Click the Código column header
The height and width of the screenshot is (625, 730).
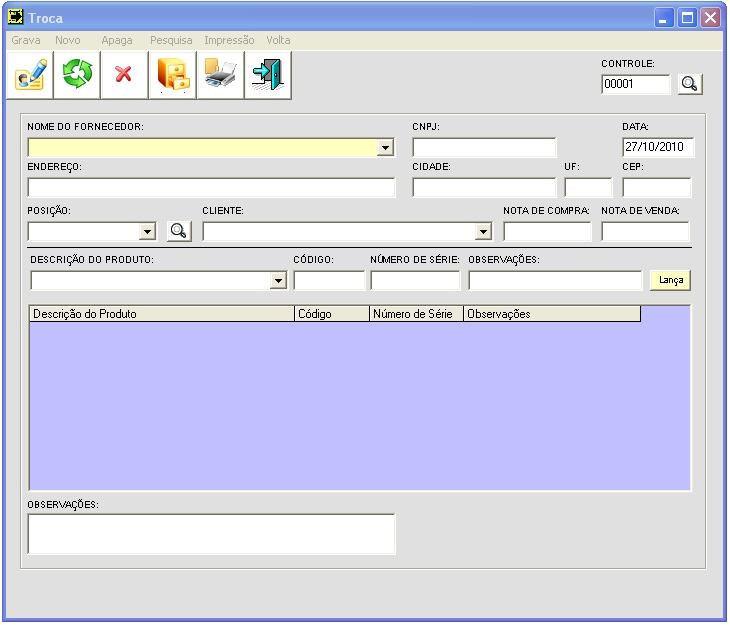[x=331, y=314]
